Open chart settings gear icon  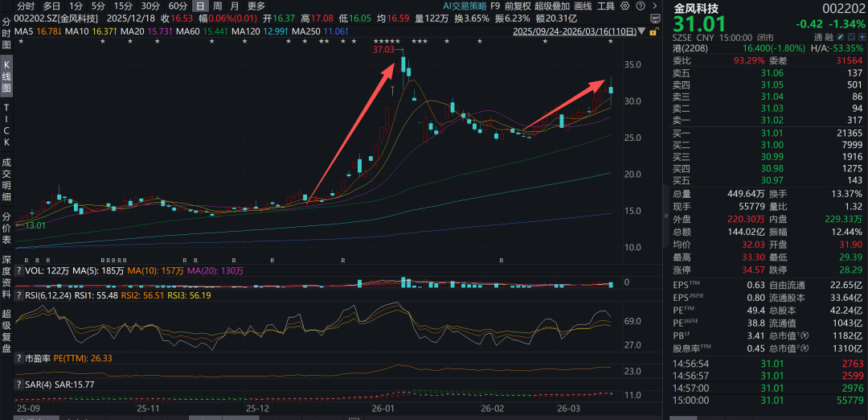pyautogui.click(x=624, y=6)
